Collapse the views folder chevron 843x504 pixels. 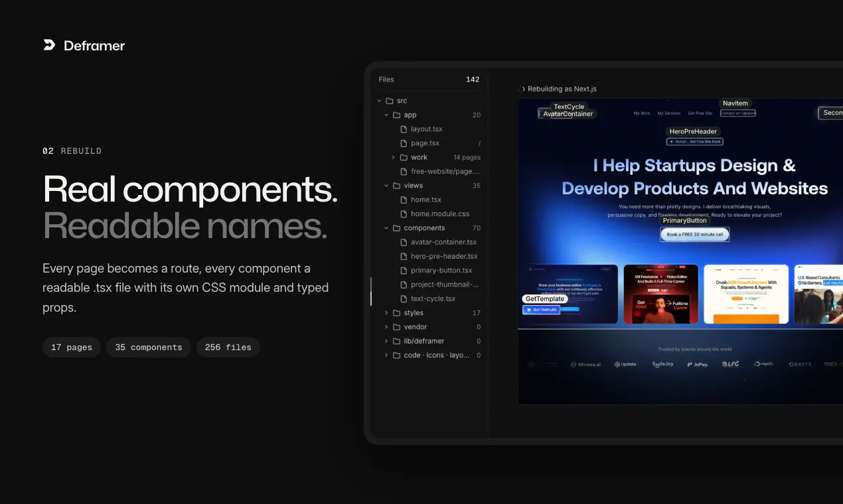[387, 186]
